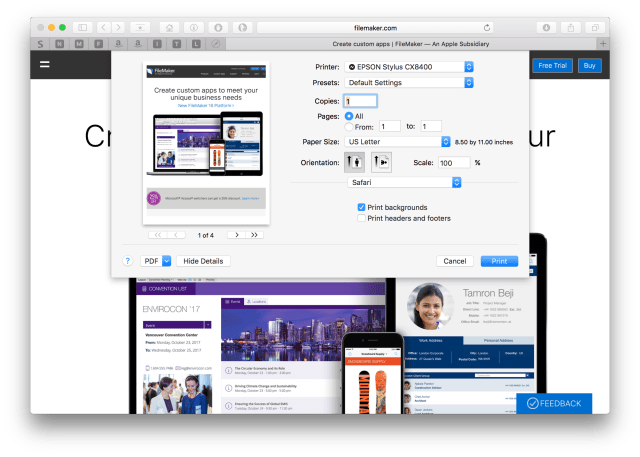Jump to first preview page button
640x457 pixels.
click(x=158, y=235)
